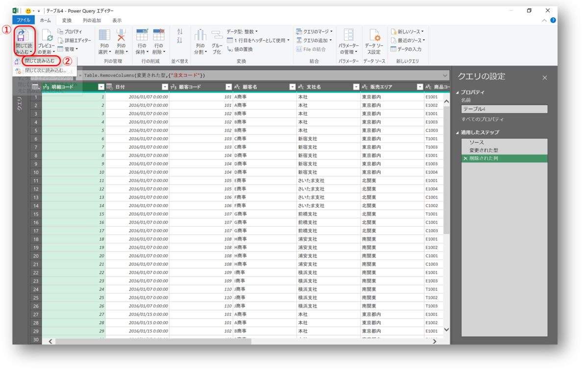Click 値の置換 in the ribbon
Viewport: 588px width, 380px height.
[x=240, y=49]
